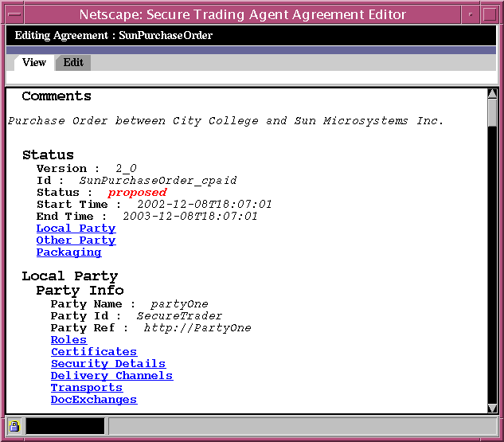504x442 pixels.
Task: Click the version value '2_0'
Action: pyautogui.click(x=126, y=169)
